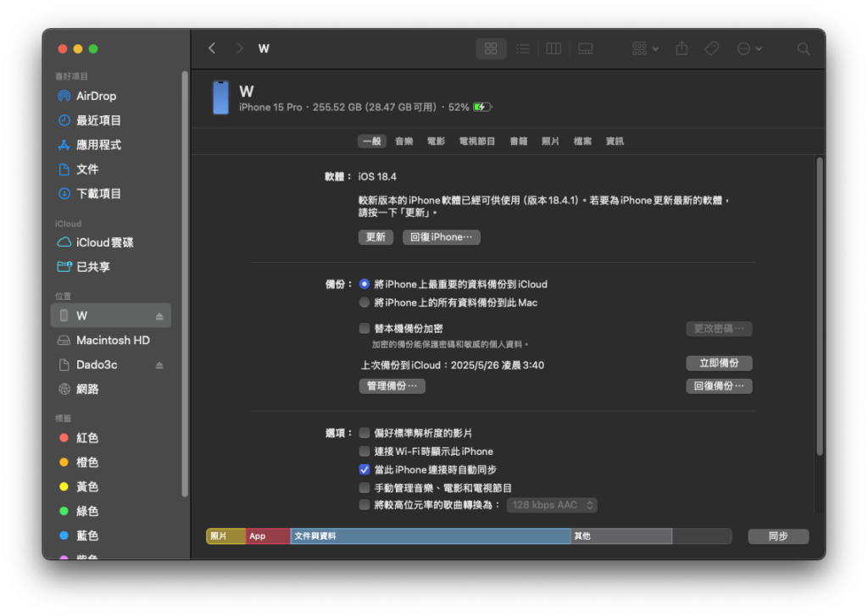The image size is (868, 616).
Task: Select the W iPhone device in sidebar
Action: [x=111, y=315]
